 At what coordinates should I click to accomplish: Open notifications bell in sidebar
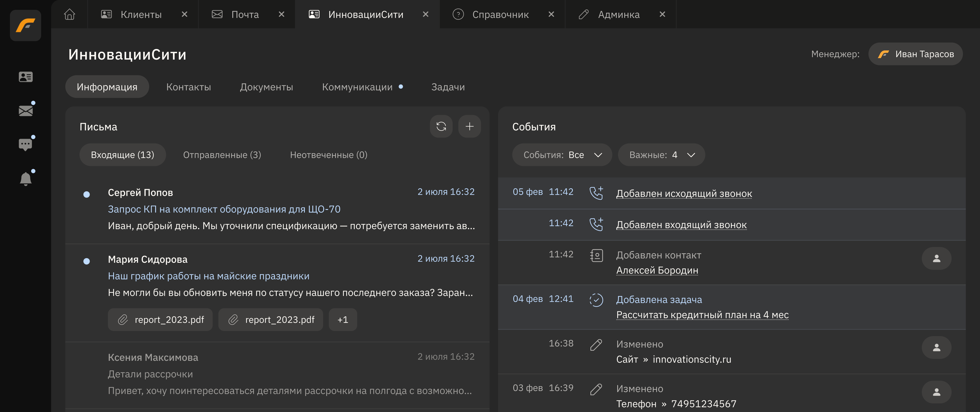(x=25, y=178)
